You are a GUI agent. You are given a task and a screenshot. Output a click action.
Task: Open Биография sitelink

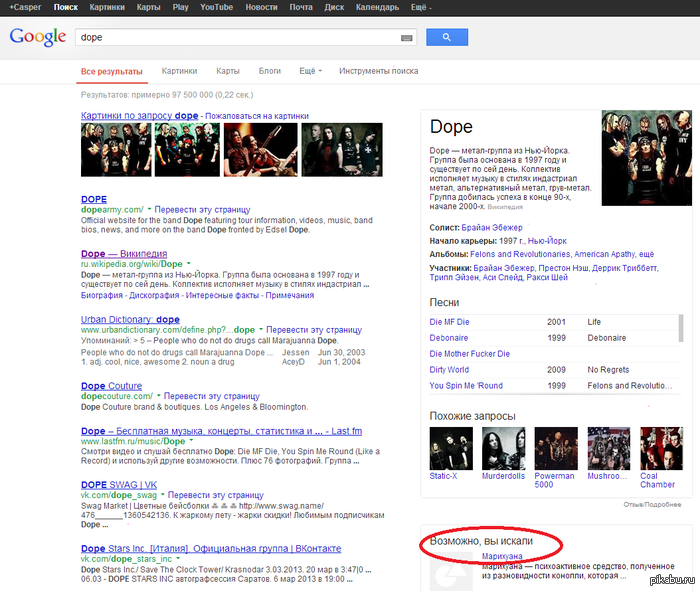coord(101,295)
